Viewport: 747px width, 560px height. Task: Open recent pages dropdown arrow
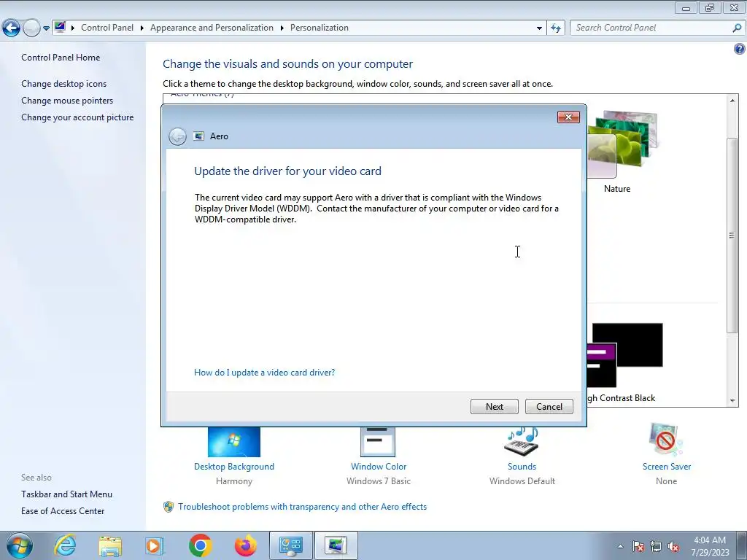tap(46, 28)
